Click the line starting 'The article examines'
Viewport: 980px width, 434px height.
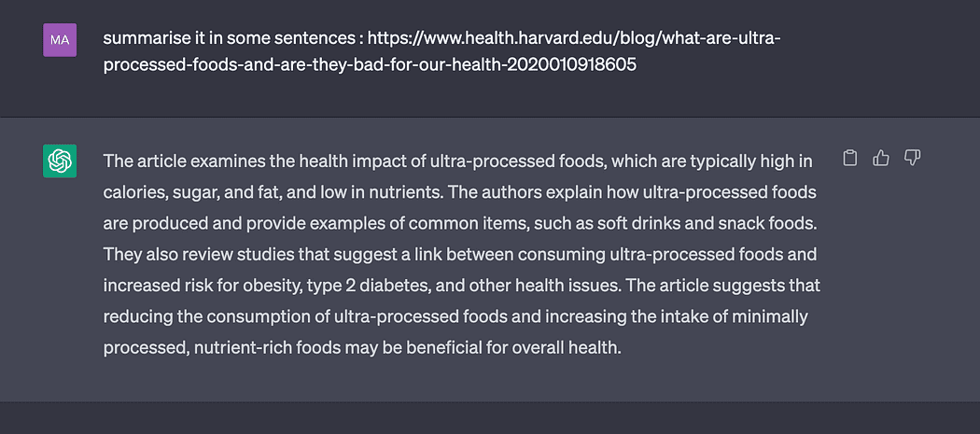pyautogui.click(x=457, y=161)
